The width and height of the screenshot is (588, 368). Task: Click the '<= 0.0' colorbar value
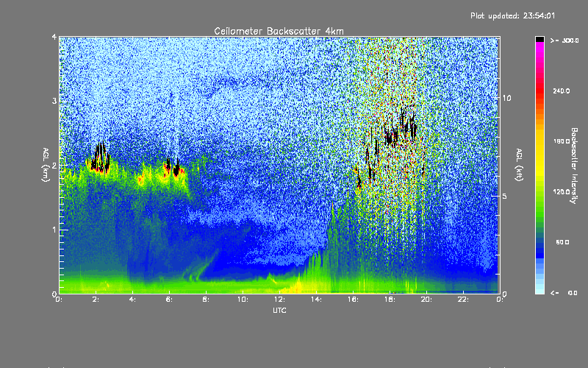tap(564, 293)
